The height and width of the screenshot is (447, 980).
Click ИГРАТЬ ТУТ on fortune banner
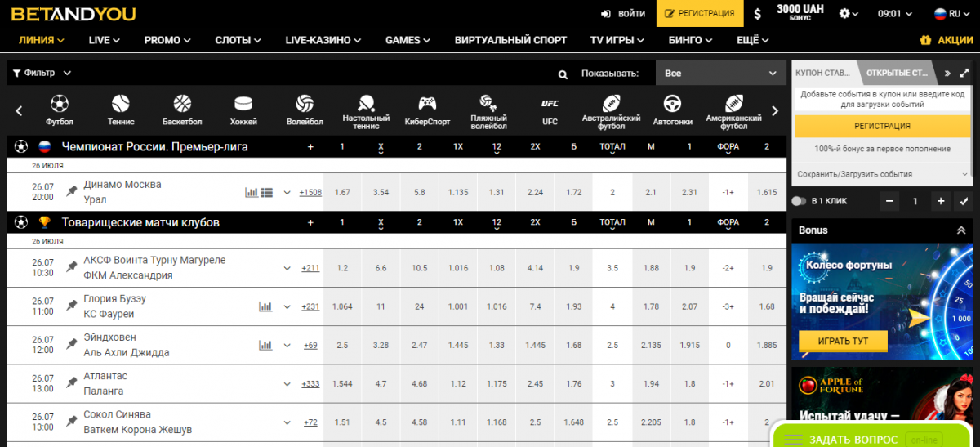(x=844, y=341)
